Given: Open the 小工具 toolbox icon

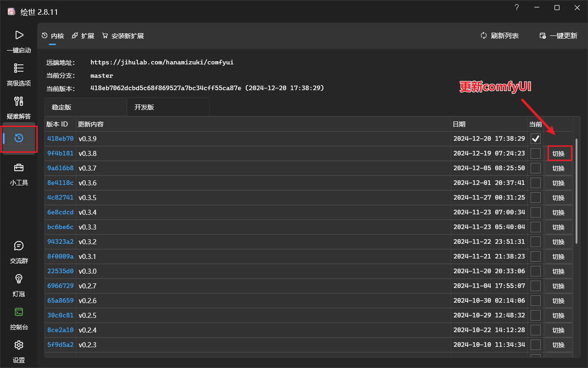Looking at the screenshot, I should click(19, 168).
